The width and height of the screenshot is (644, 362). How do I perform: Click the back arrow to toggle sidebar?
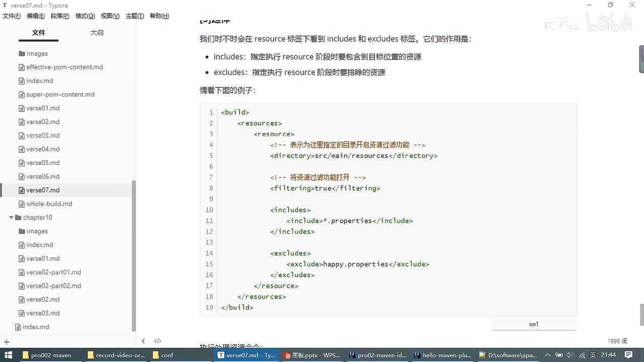(x=143, y=341)
